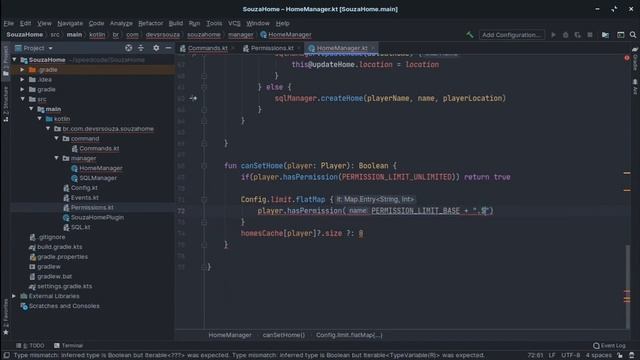Select gradle.properties file

pyautogui.click(x=62, y=257)
